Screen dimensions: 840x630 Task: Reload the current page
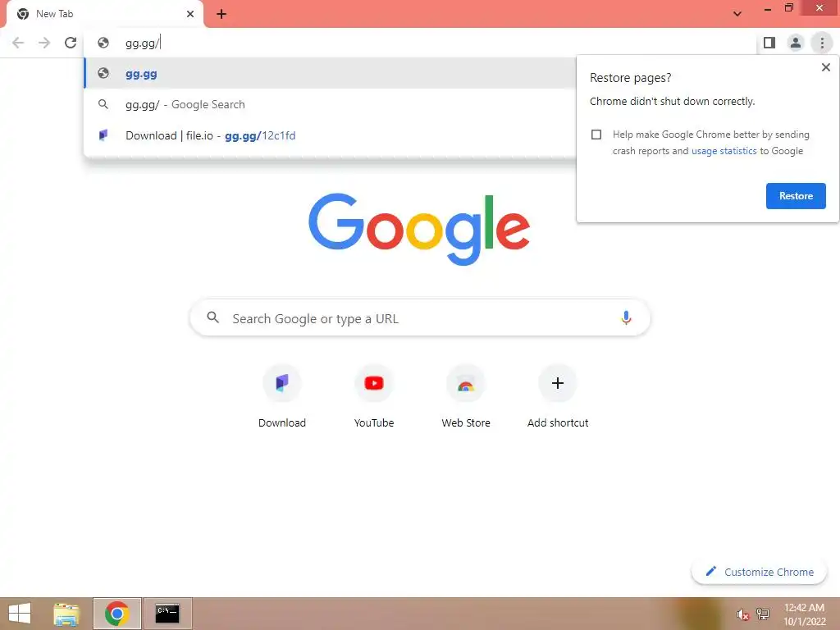71,43
